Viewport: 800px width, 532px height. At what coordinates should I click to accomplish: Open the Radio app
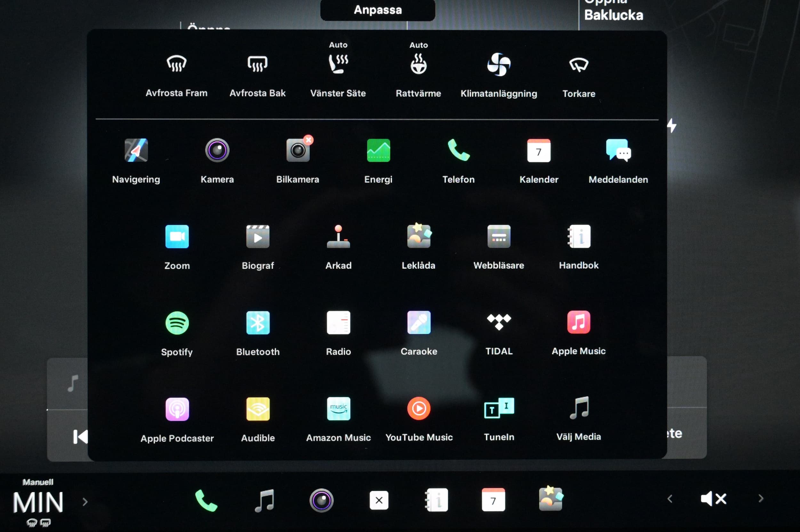coord(338,322)
